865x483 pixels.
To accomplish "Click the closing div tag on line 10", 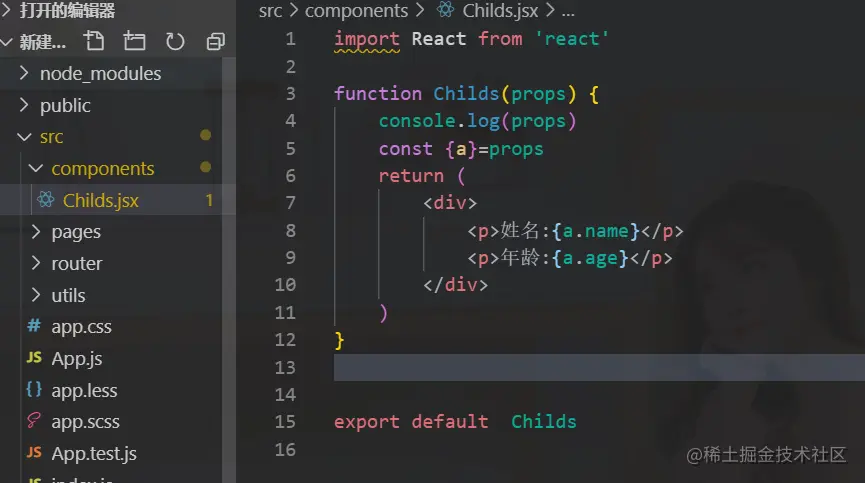I will [x=455, y=285].
